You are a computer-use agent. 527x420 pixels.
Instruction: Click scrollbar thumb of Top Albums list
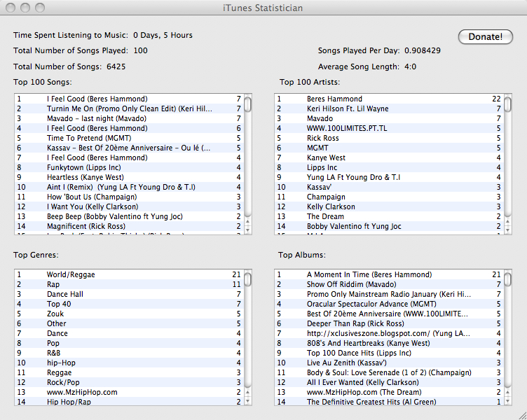click(x=508, y=279)
